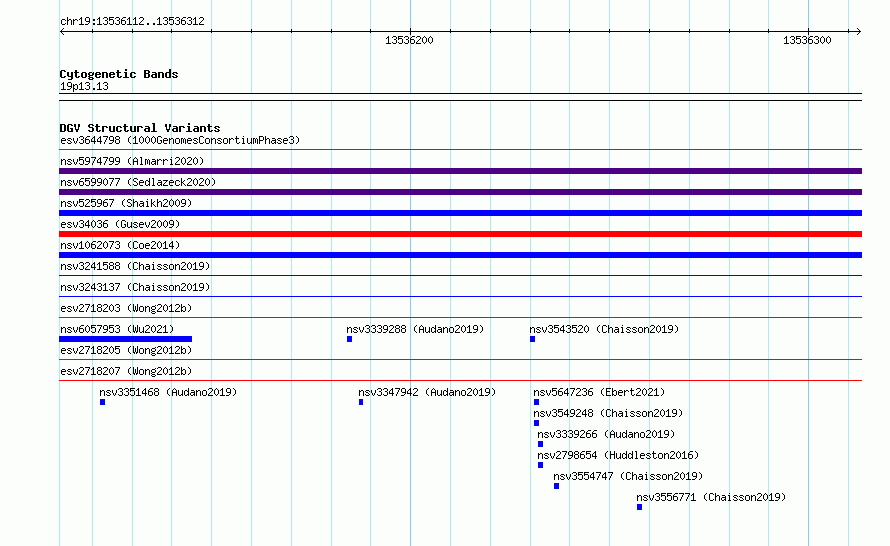Select the nsv5974799 (Almarri2020) purple variant bar
This screenshot has height=546, width=890.
(460, 171)
